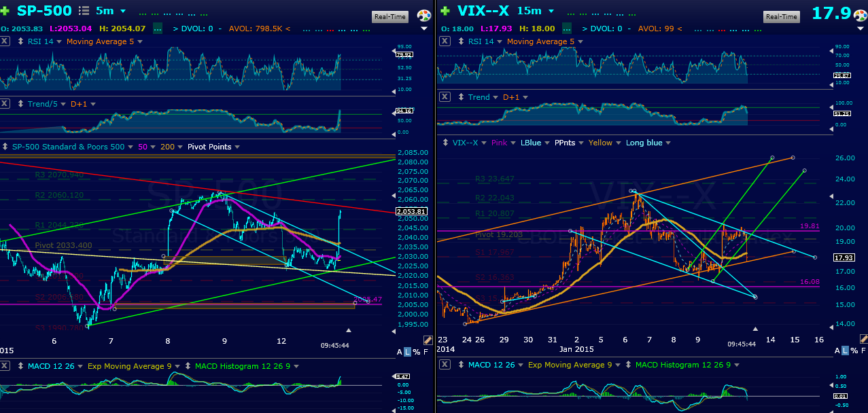Toggle % percent scale in SP-500 chart

tap(416, 351)
